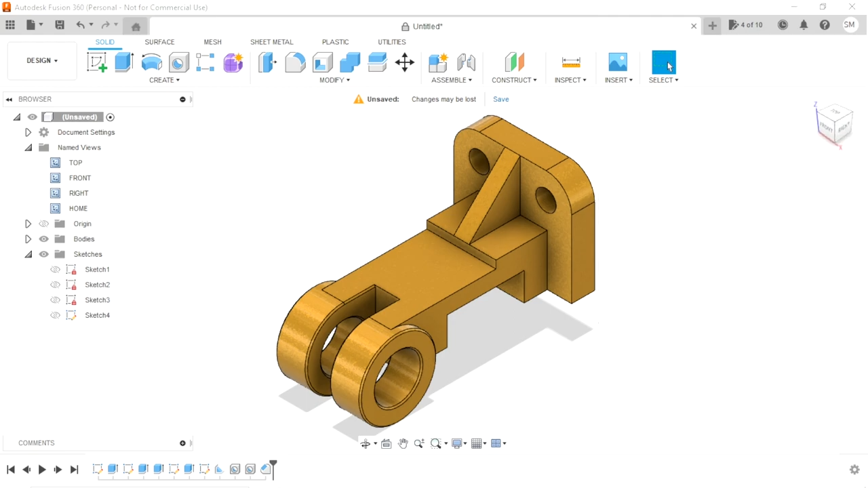Image resolution: width=868 pixels, height=488 pixels.
Task: Toggle visibility of Sketch1
Action: coord(56,270)
